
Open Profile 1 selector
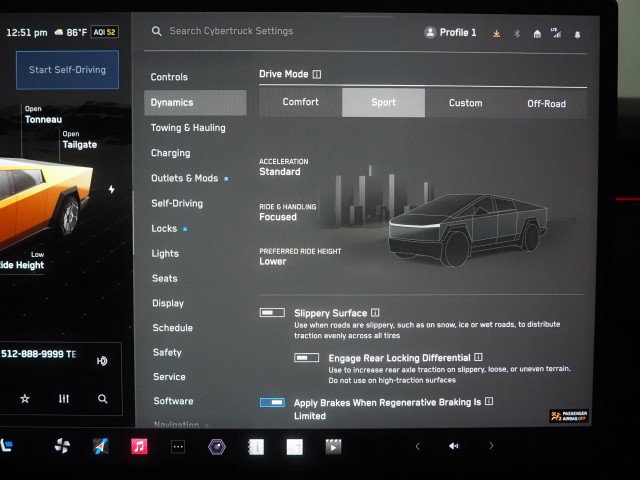pyautogui.click(x=450, y=32)
